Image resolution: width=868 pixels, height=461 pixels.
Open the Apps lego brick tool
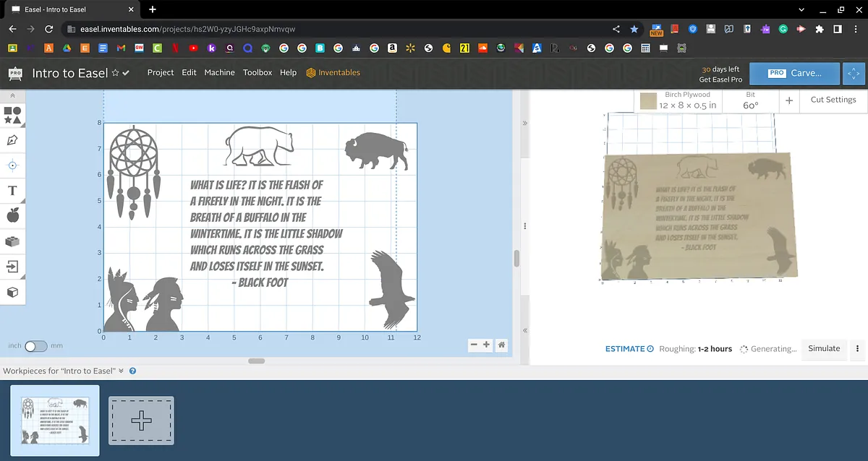[12, 241]
